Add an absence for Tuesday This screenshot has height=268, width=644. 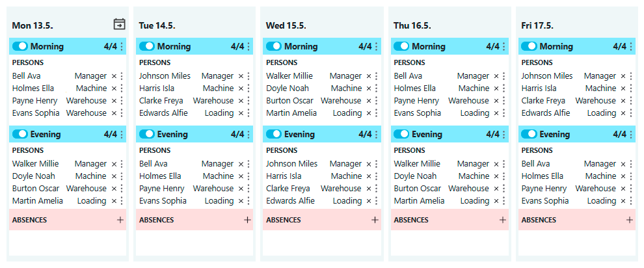point(247,220)
